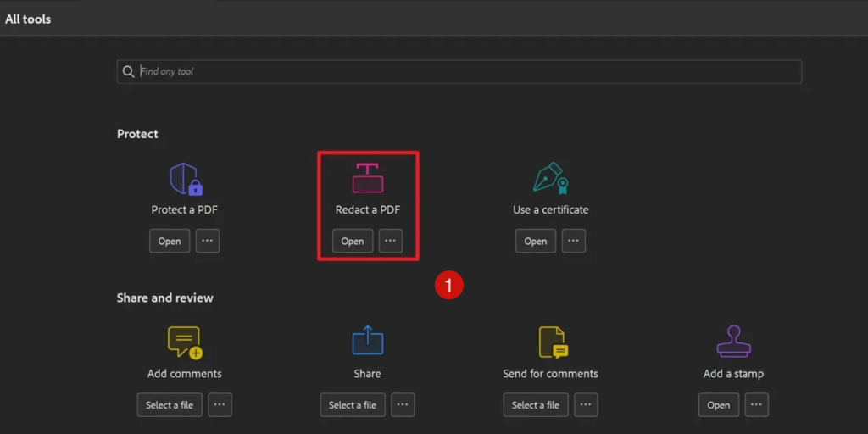Click the Protect a PDF label
This screenshot has width=868, height=434.
[x=184, y=210]
